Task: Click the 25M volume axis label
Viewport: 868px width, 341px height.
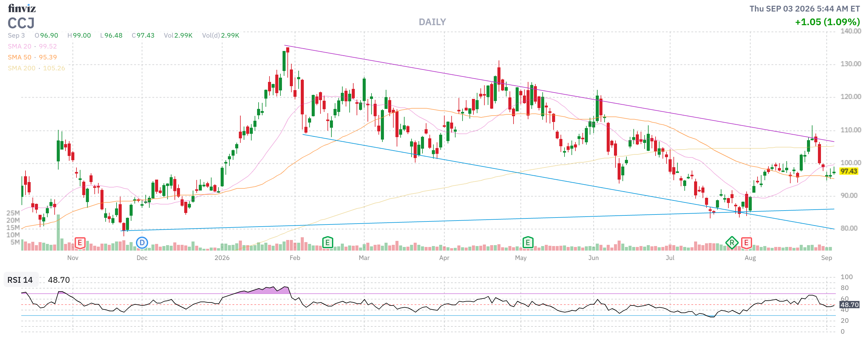Action: coord(13,213)
